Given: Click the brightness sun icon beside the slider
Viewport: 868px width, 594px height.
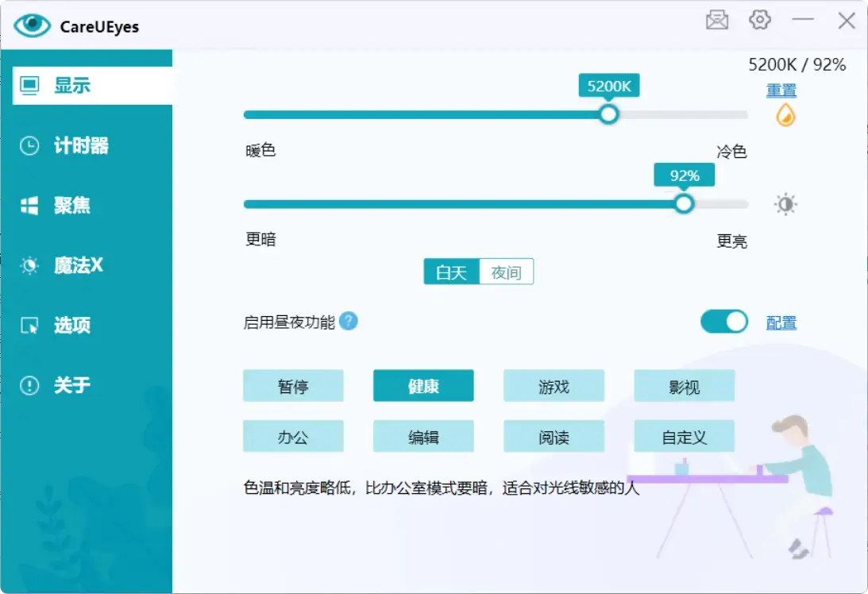Looking at the screenshot, I should (785, 204).
